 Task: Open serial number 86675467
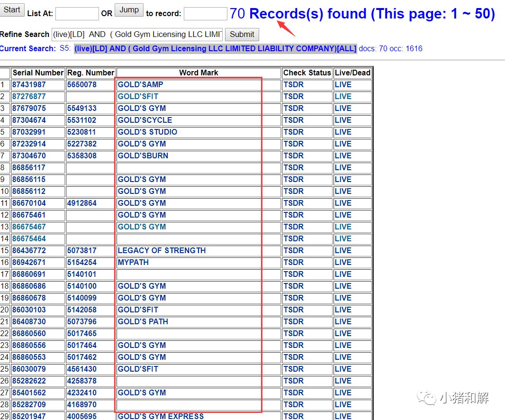tap(29, 227)
